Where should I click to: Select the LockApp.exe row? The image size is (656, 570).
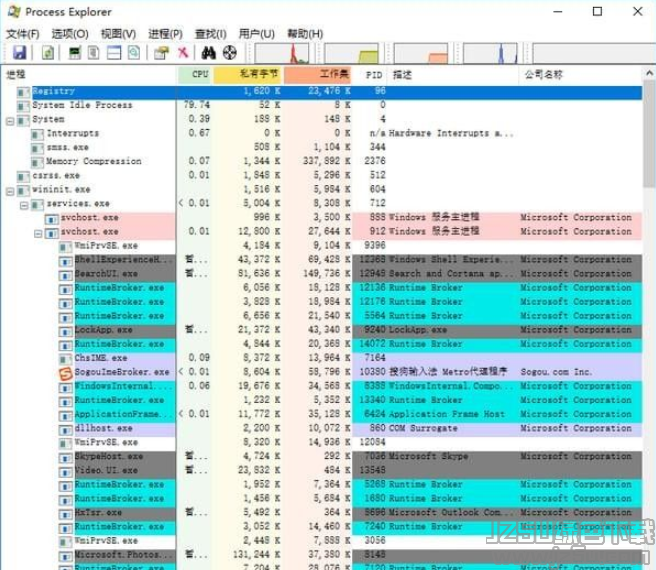coord(351,330)
